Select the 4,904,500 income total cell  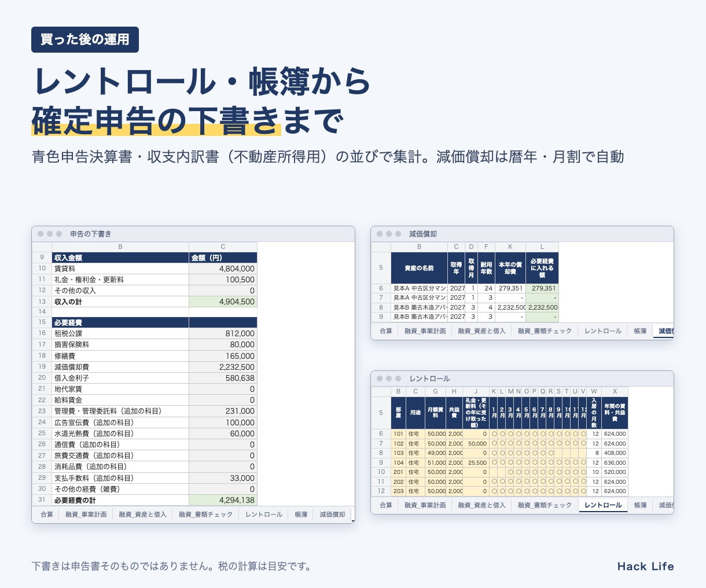[x=223, y=302]
